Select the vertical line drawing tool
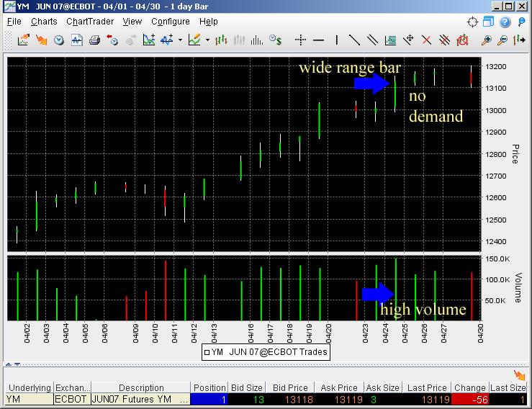The image size is (532, 409). click(337, 40)
